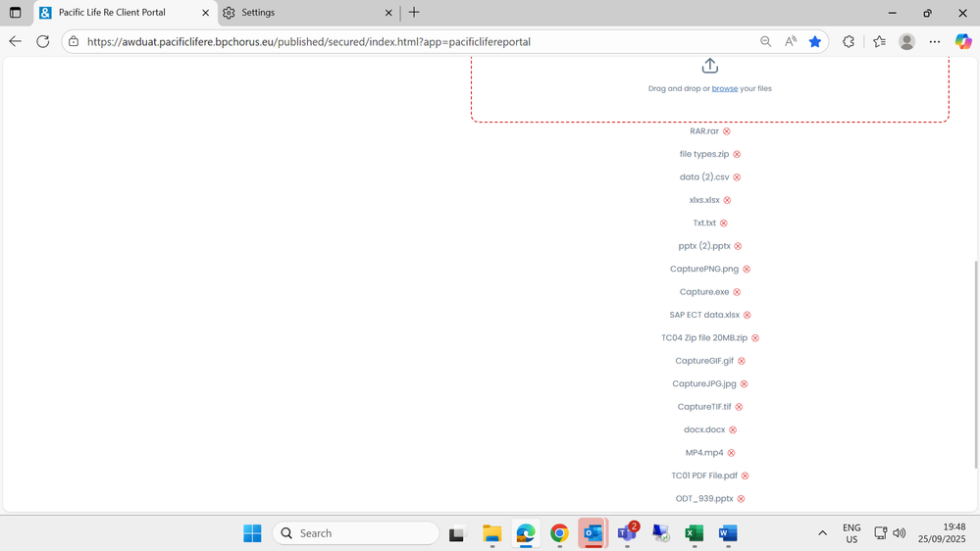Image resolution: width=980 pixels, height=551 pixels.
Task: Open Outlook from taskbar
Action: (593, 533)
